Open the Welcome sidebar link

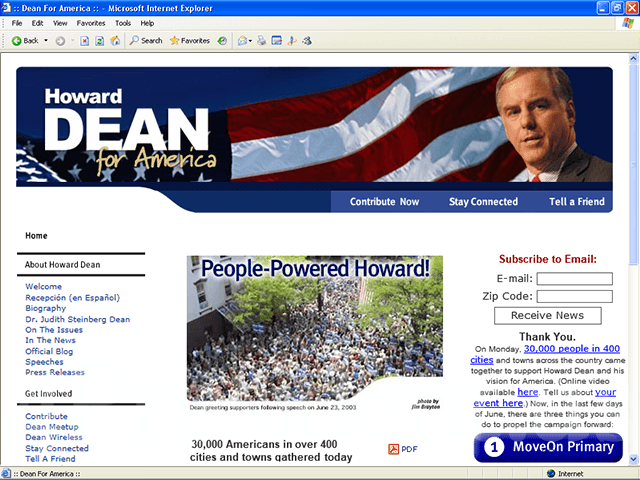pyautogui.click(x=44, y=287)
